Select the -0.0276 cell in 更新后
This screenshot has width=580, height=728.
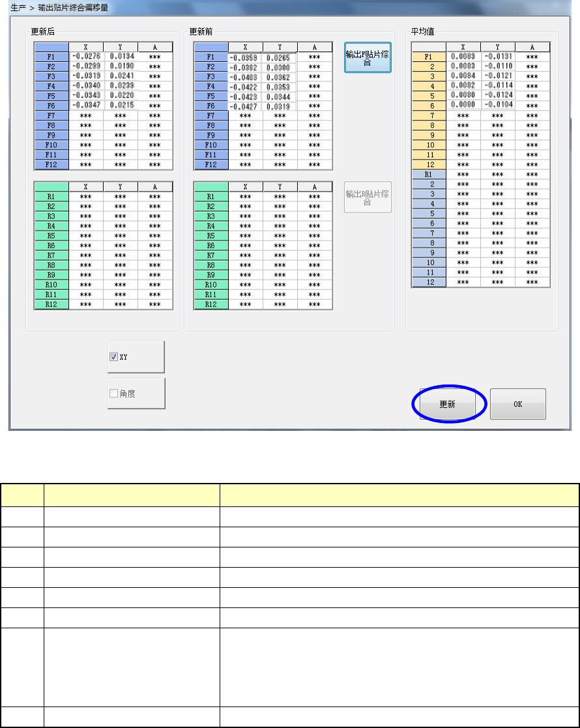coord(86,57)
